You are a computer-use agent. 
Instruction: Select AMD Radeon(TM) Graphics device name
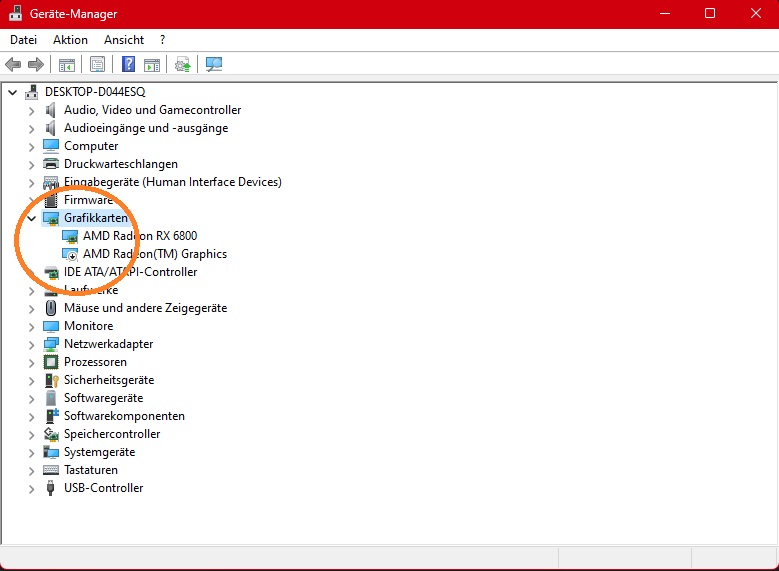(x=155, y=254)
